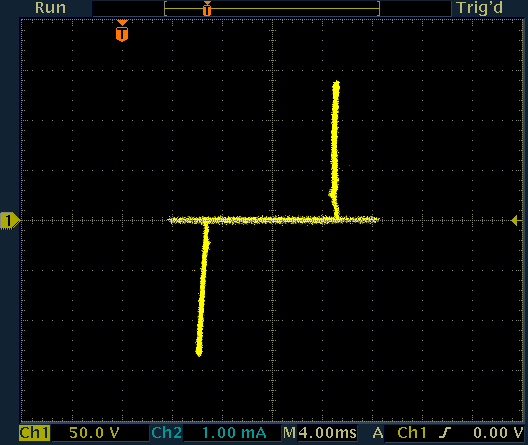Select the Ch2 channel label
The width and height of the screenshot is (528, 445).
pos(166,433)
